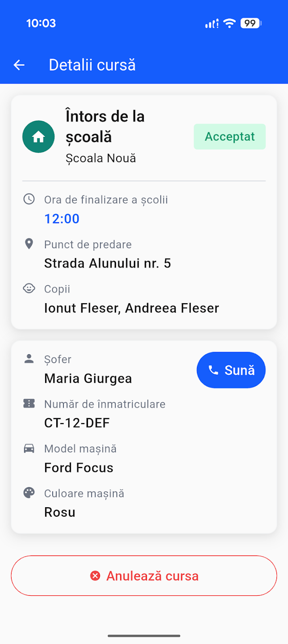Tap the driver name Maria Giurgea

click(88, 379)
